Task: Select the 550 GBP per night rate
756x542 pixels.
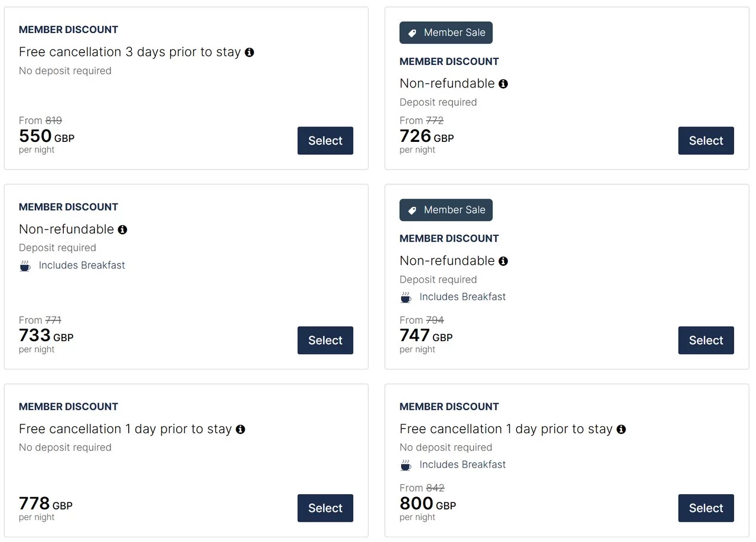Action: 325,141
